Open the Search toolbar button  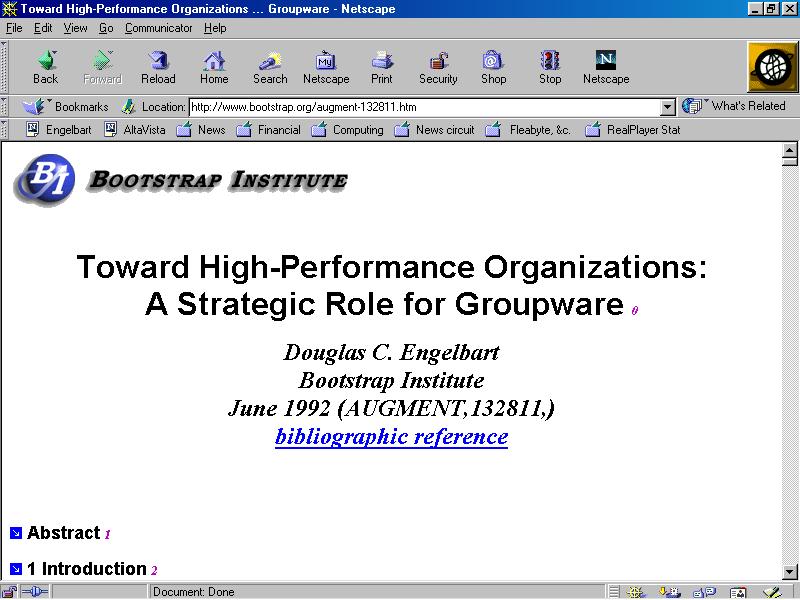(x=270, y=67)
